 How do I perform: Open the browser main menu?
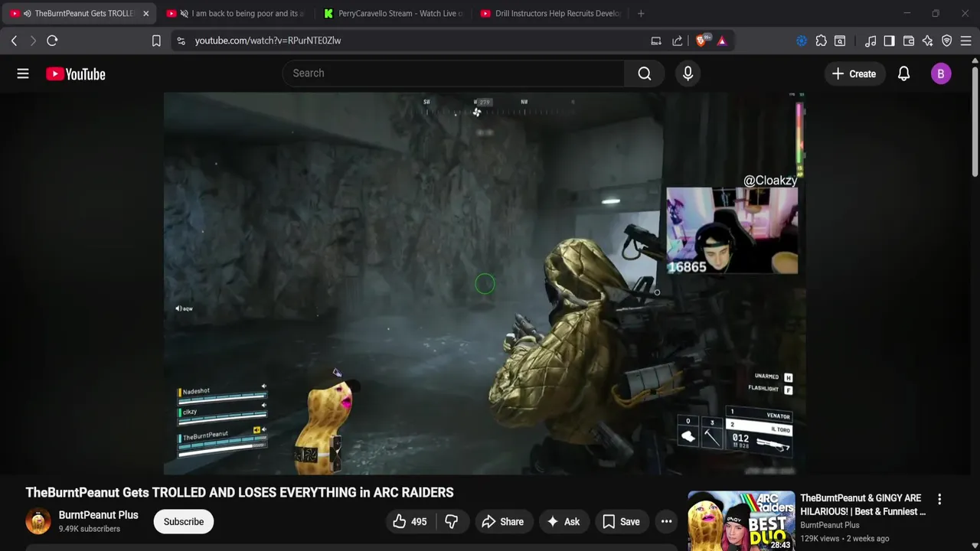(x=966, y=41)
